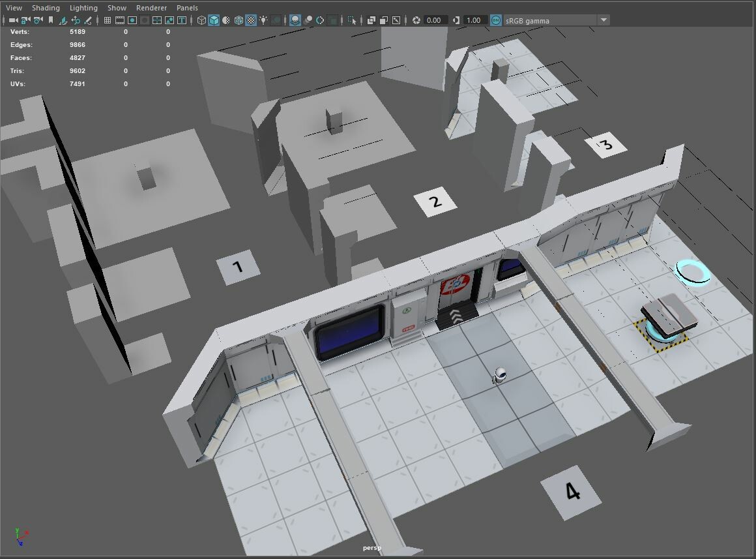This screenshot has width=756, height=559.
Task: Disable the color management ON toggle
Action: click(495, 20)
